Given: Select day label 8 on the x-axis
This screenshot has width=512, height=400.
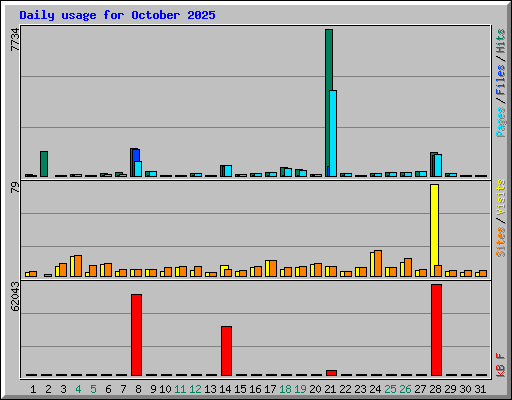Looking at the screenshot, I should point(138,389).
